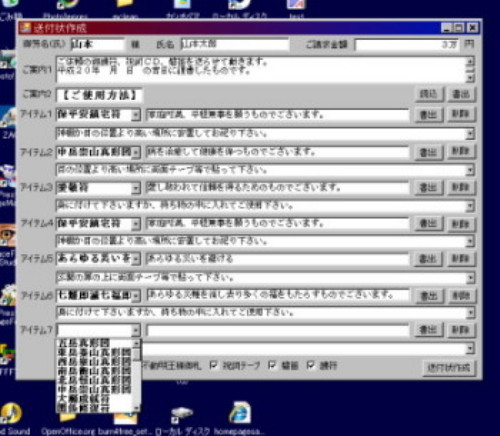500x436 pixels.
Task: Select 東岳泰山真形図 from the open list
Action: (x=95, y=352)
